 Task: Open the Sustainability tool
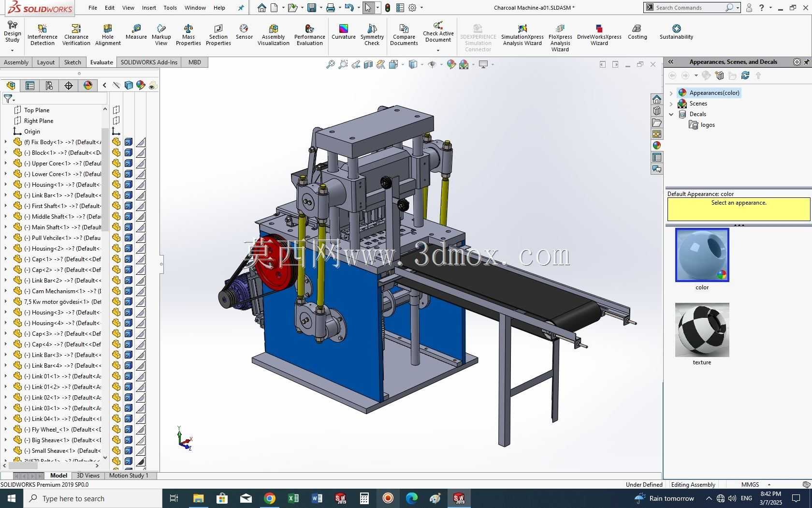[x=676, y=32]
